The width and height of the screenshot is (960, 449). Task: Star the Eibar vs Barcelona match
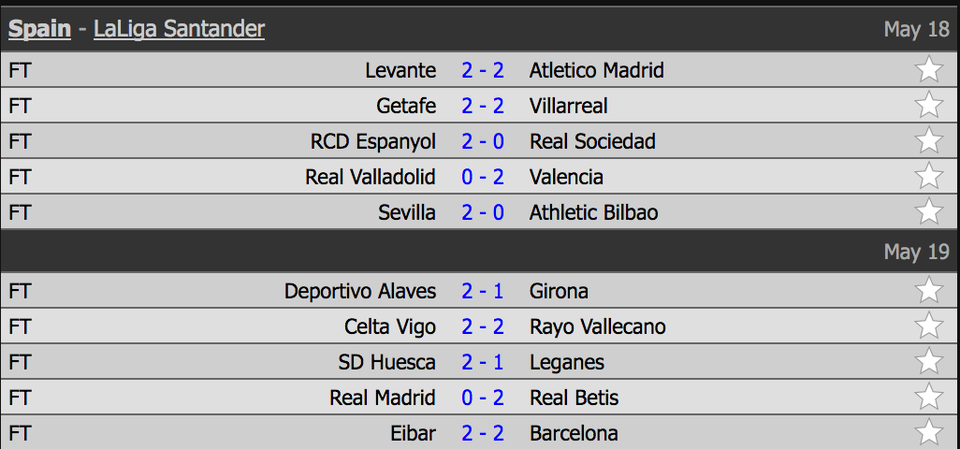929,433
